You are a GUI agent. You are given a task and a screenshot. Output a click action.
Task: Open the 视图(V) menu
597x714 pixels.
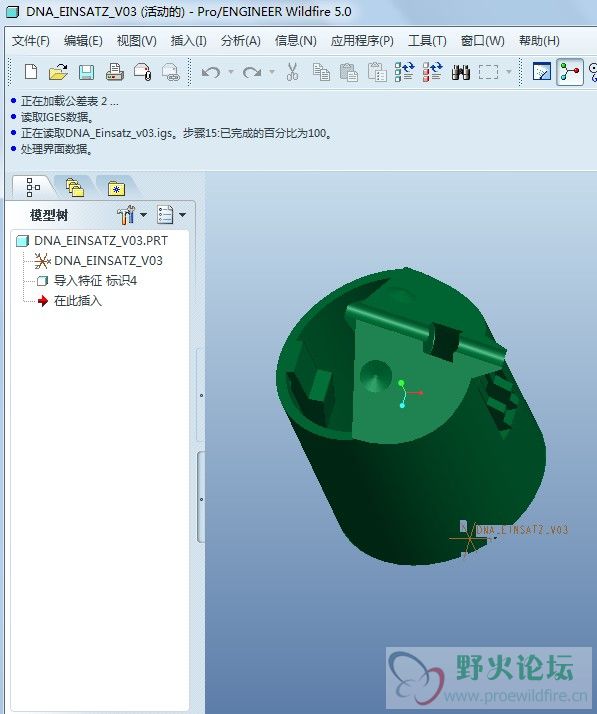pos(137,41)
